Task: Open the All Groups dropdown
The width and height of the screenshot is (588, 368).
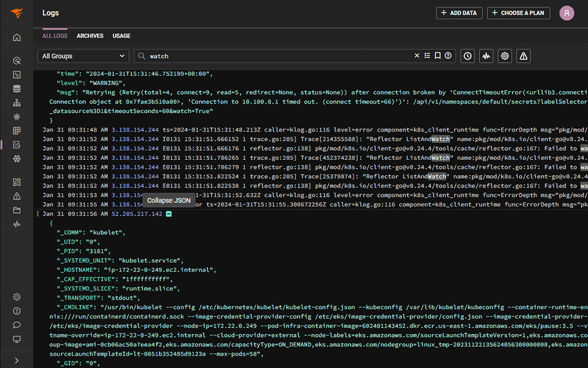Action: pyautogui.click(x=83, y=56)
